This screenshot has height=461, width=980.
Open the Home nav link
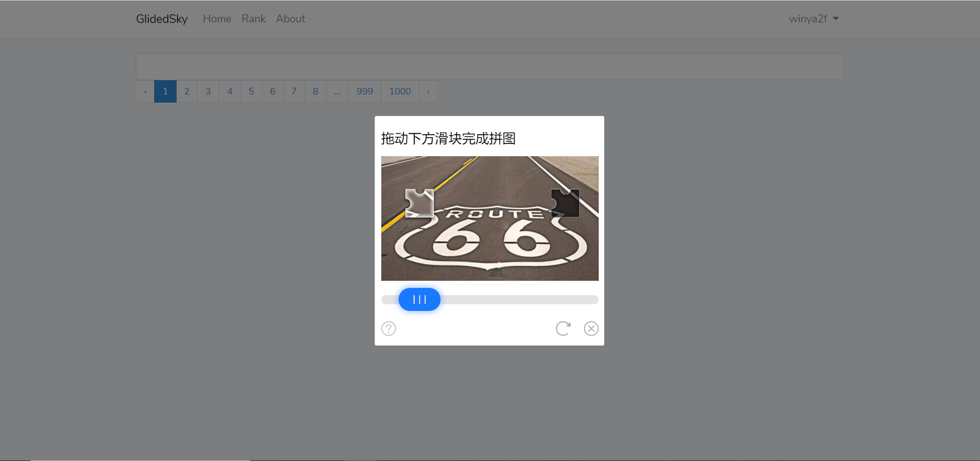(x=217, y=19)
